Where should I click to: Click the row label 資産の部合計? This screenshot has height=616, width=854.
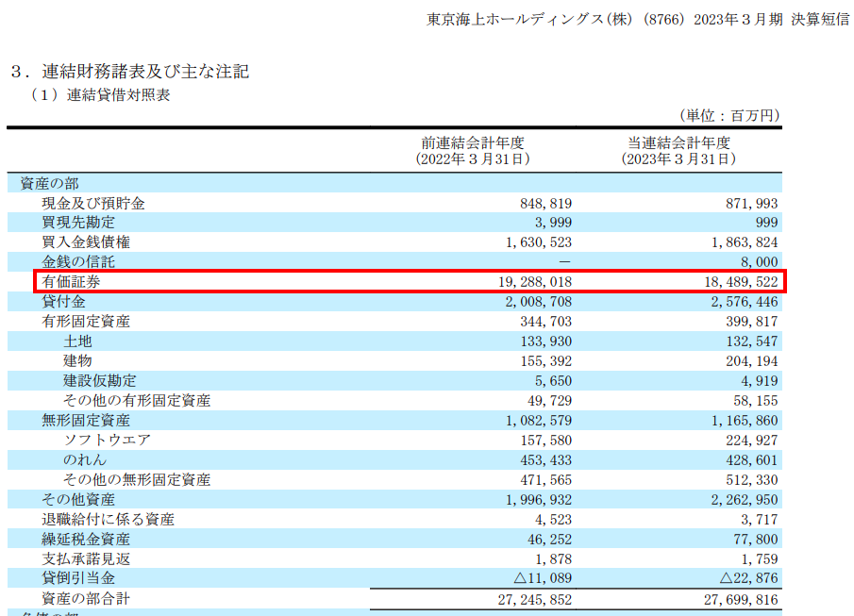coord(86,599)
